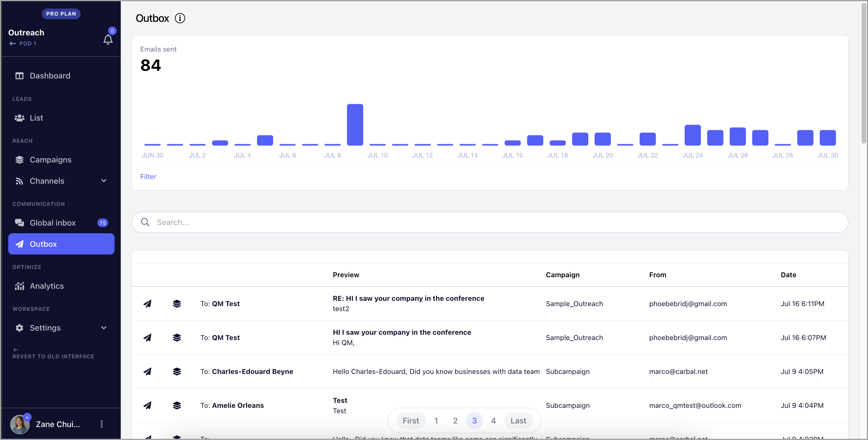Click sender 'marco_qmtest@outlook.com'
The height and width of the screenshot is (440, 868).
[695, 406]
